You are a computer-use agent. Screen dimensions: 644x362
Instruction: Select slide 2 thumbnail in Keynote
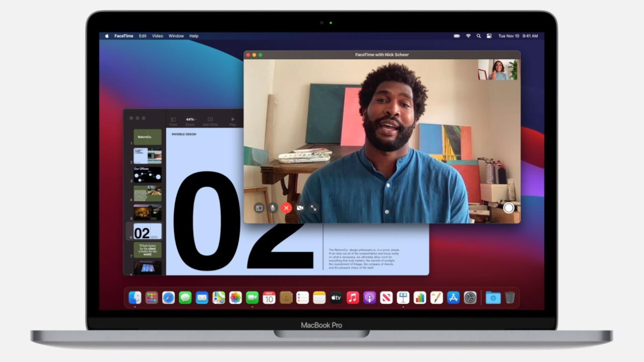coord(147,156)
